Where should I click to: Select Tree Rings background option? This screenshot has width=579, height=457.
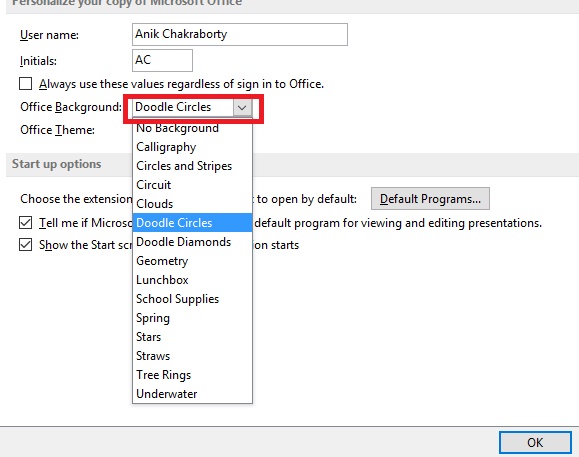pyautogui.click(x=192, y=375)
